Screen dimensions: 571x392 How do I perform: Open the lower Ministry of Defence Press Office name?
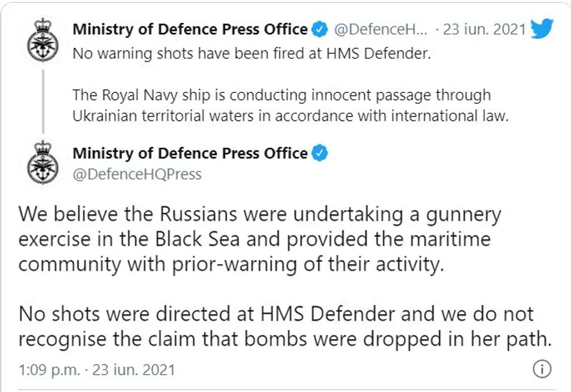click(x=191, y=153)
